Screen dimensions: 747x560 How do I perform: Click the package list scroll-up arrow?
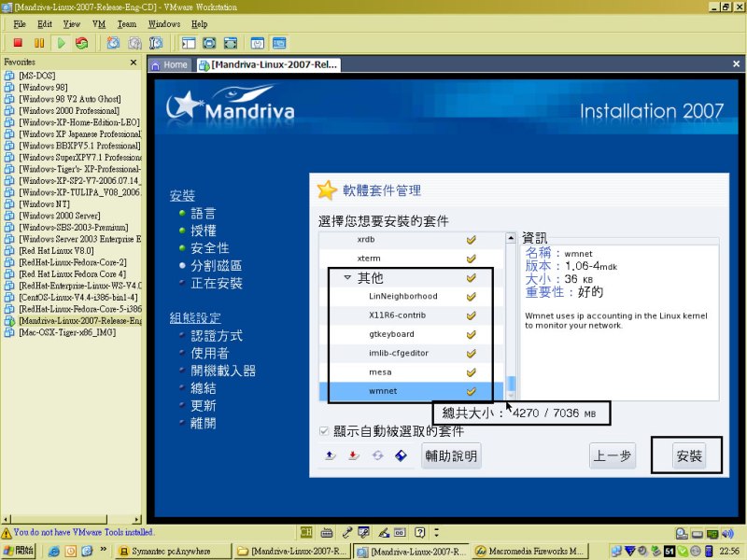[511, 238]
